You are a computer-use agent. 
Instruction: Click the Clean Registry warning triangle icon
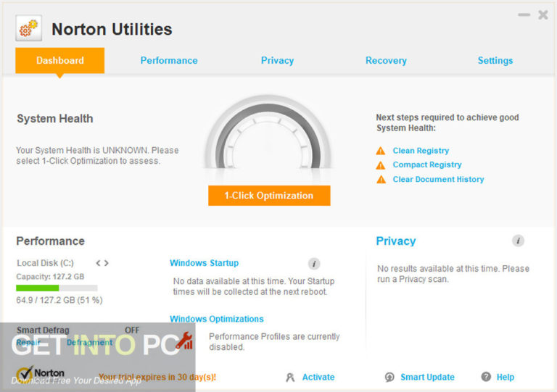(381, 151)
